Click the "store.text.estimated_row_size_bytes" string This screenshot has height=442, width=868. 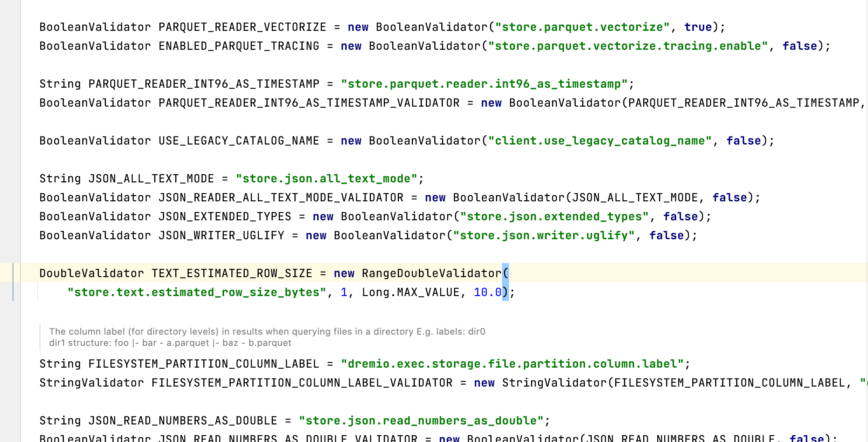coord(197,292)
